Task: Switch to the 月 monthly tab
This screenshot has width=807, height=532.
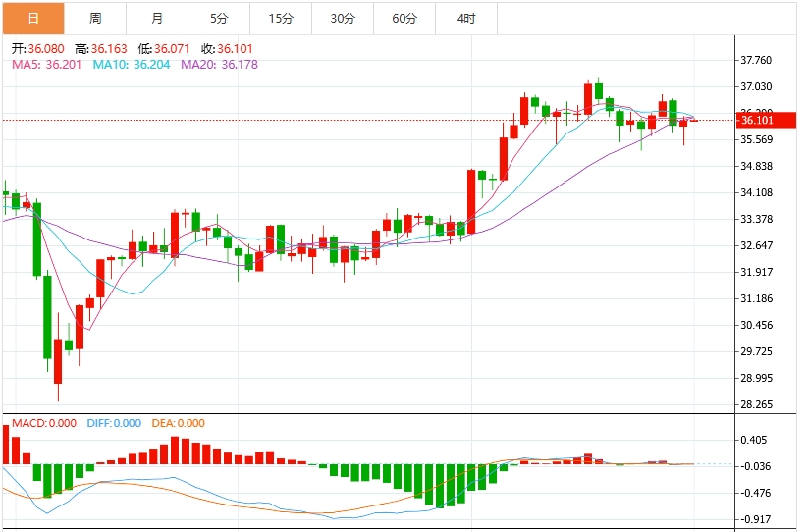Action: click(x=157, y=19)
